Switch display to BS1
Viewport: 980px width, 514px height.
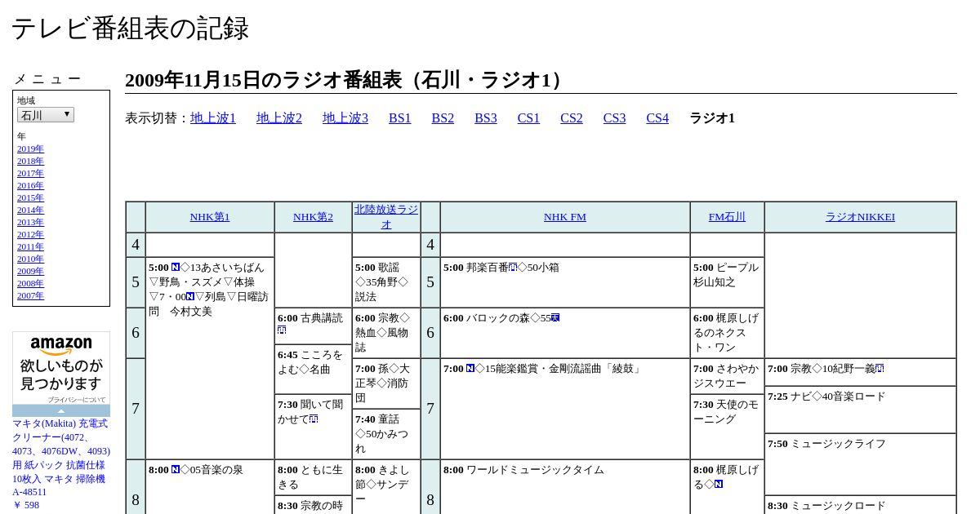tap(400, 118)
